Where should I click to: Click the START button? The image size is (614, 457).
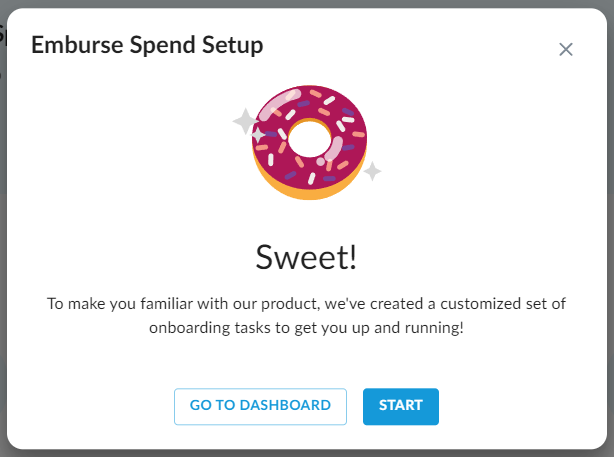point(401,406)
